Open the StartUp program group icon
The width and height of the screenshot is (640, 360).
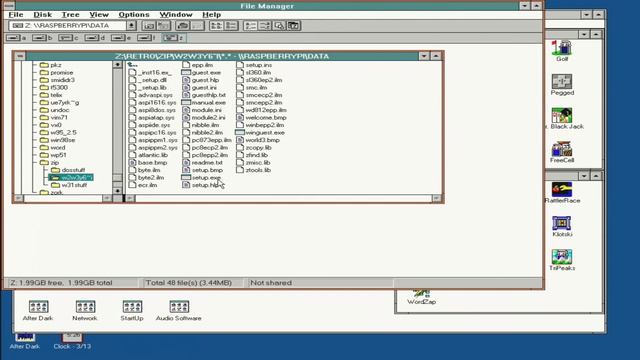[132, 311]
